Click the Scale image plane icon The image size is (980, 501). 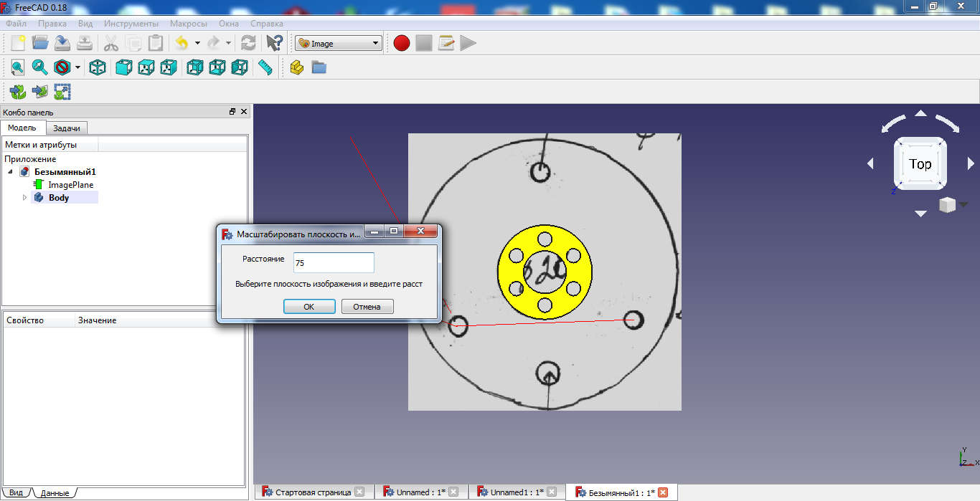(62, 92)
